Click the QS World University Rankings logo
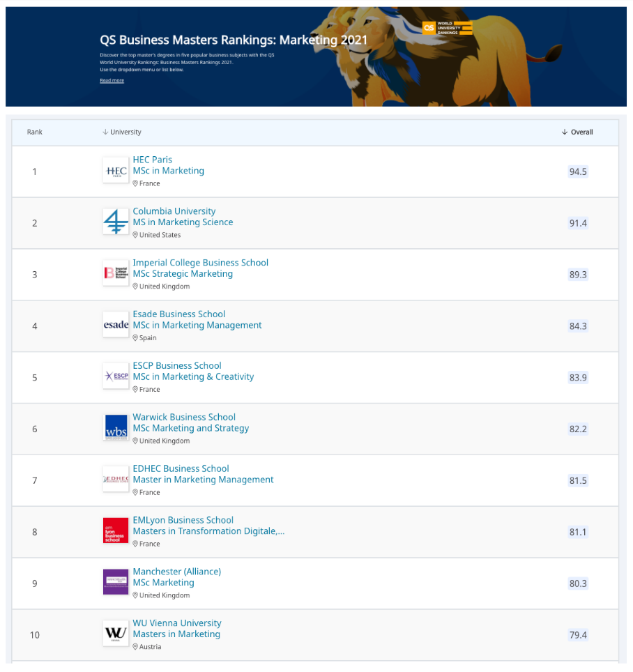The width and height of the screenshot is (633, 672). point(448,28)
